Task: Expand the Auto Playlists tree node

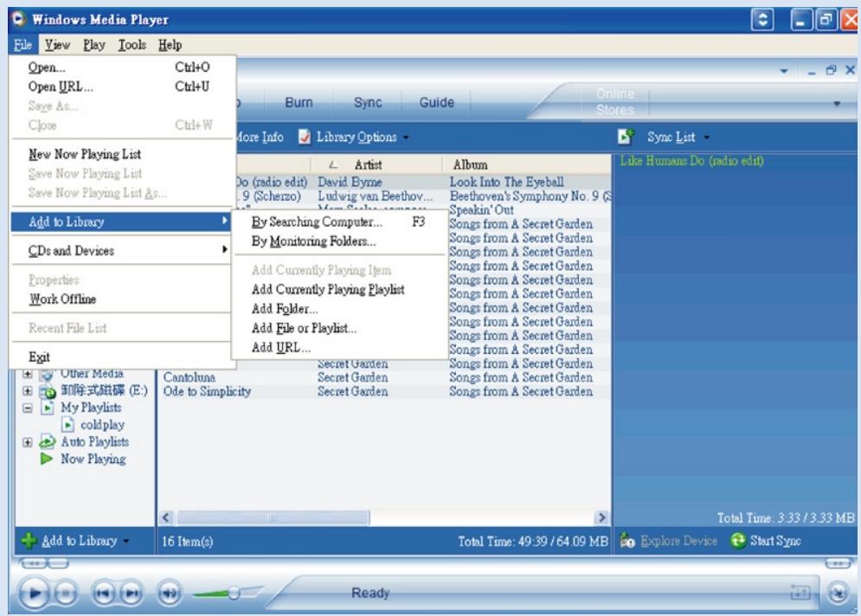Action: tap(28, 442)
